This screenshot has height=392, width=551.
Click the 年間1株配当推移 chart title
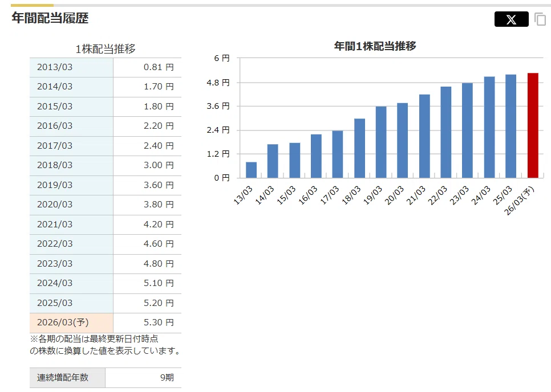click(x=375, y=46)
